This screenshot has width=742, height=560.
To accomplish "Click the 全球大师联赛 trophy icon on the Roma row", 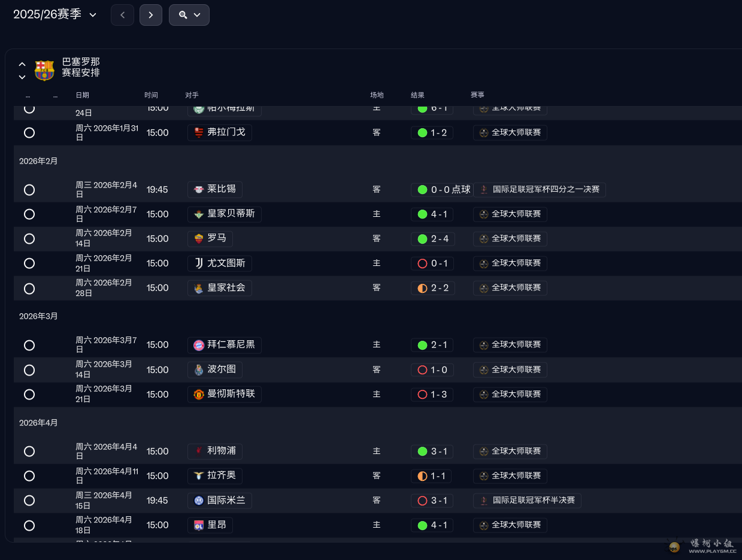I will (x=483, y=238).
